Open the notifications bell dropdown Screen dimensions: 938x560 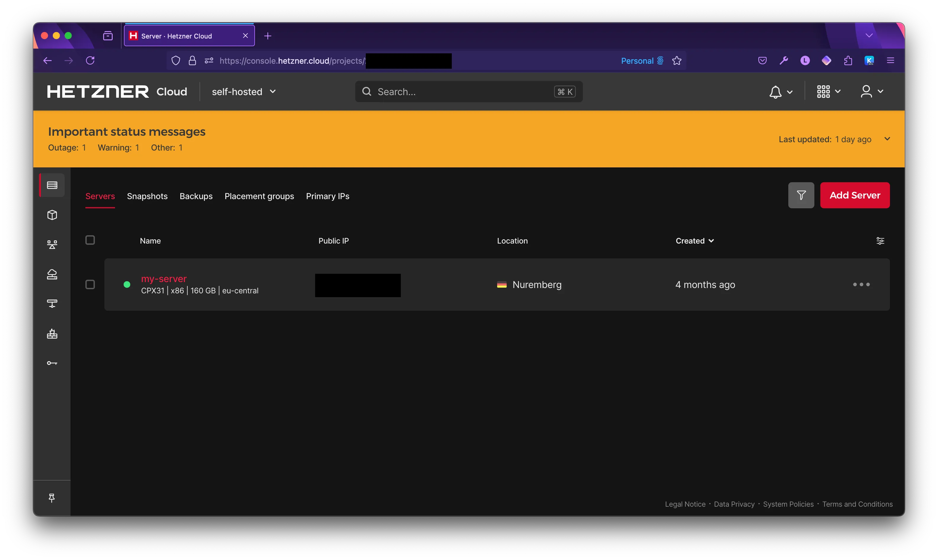pos(781,92)
